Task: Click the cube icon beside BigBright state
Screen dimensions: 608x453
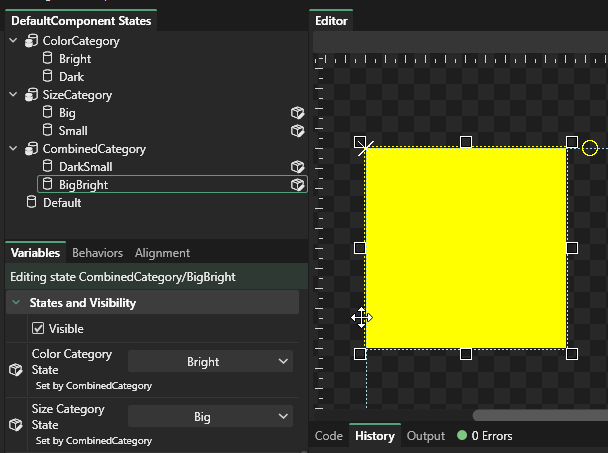Action: (x=297, y=185)
